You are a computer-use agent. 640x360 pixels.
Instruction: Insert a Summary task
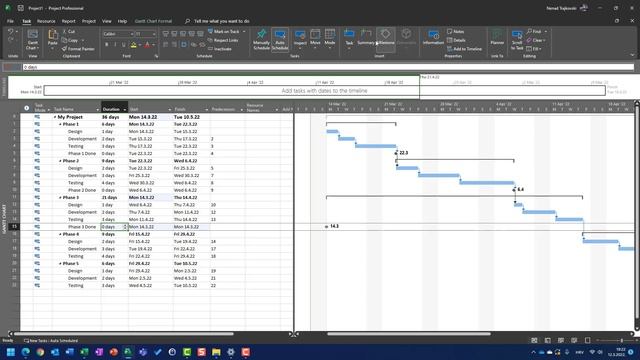(x=366, y=37)
